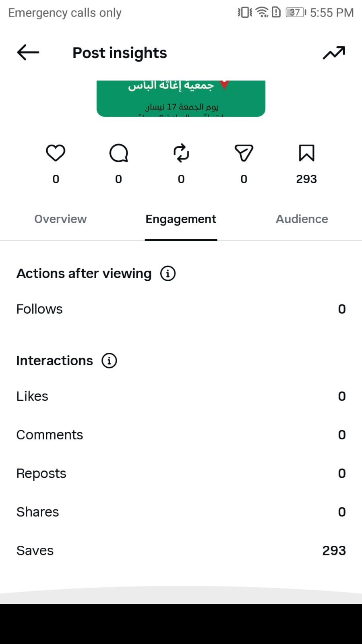Tap the share paper-plane icon
This screenshot has width=362, height=644.
pyautogui.click(x=244, y=153)
